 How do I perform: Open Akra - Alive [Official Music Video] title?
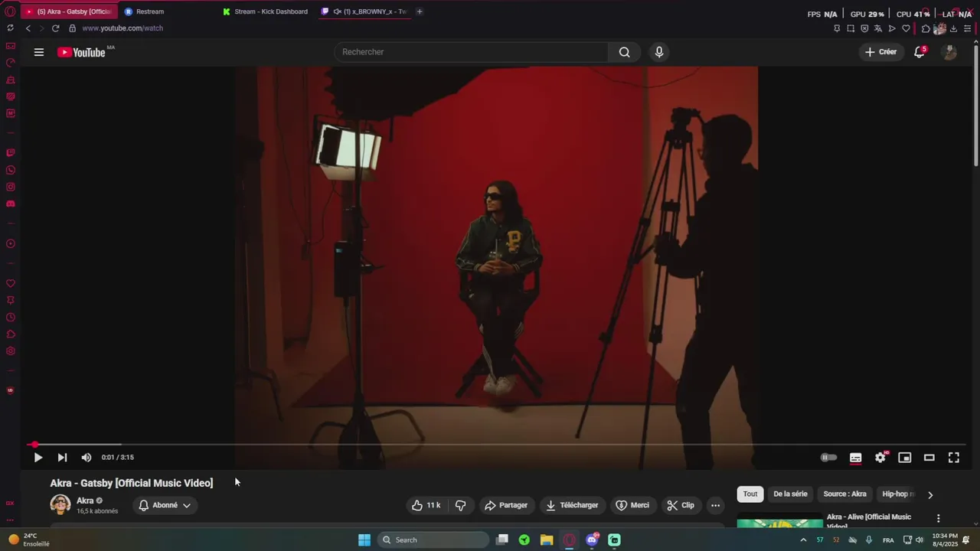(x=869, y=521)
